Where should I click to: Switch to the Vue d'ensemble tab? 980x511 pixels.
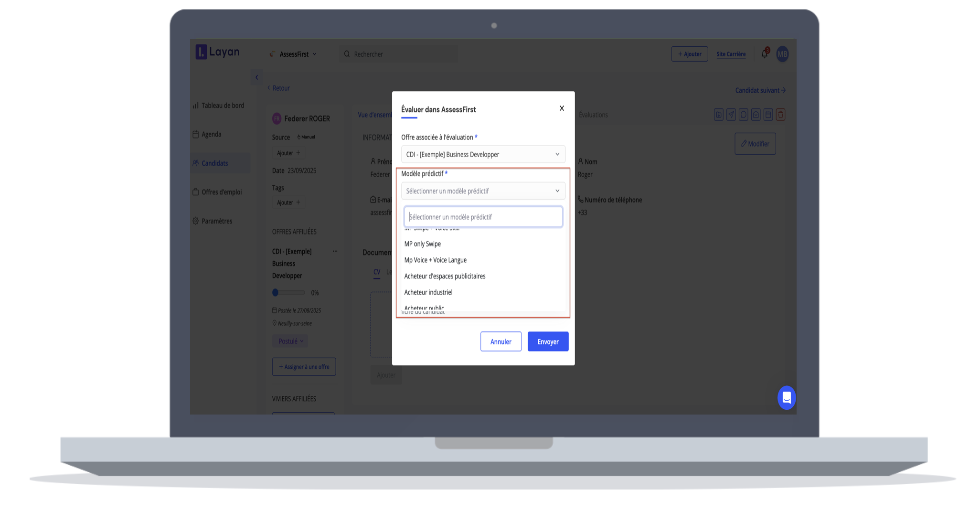coord(375,115)
